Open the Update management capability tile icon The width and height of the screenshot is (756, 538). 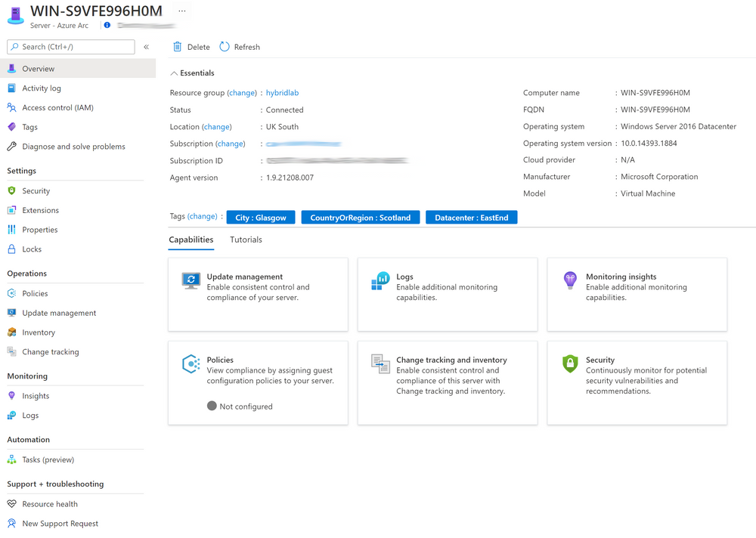click(x=190, y=281)
